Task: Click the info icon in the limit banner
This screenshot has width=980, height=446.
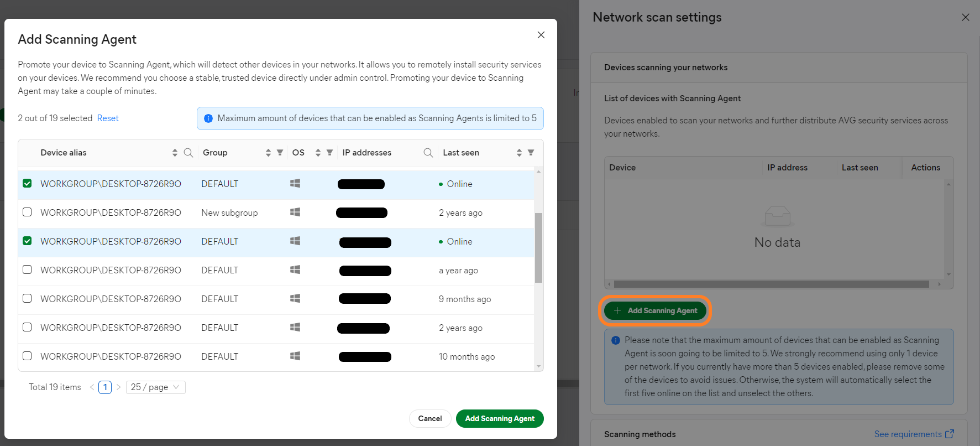Action: (x=208, y=118)
